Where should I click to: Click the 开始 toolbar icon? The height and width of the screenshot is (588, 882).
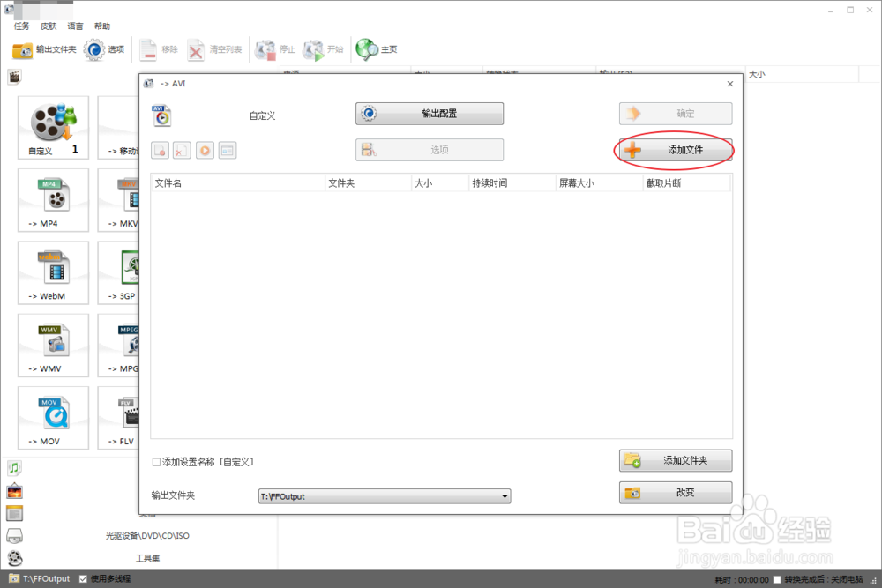tap(313, 50)
